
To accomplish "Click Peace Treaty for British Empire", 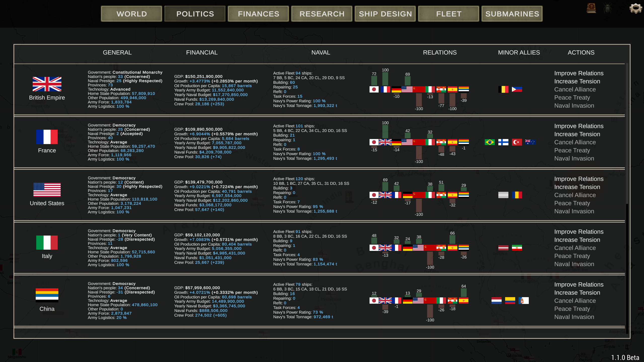I will pyautogui.click(x=572, y=98).
